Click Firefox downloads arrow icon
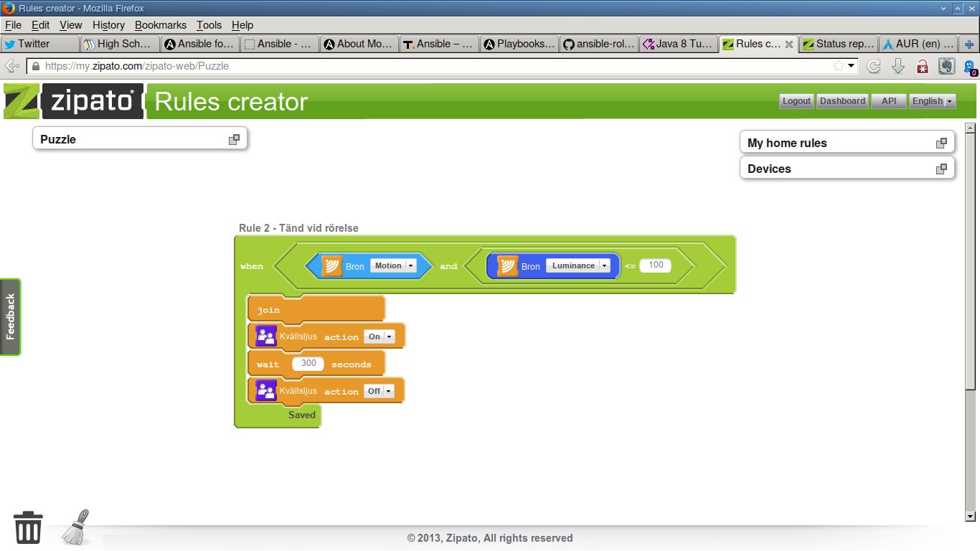Screen dimensions: 980x551 tap(898, 66)
